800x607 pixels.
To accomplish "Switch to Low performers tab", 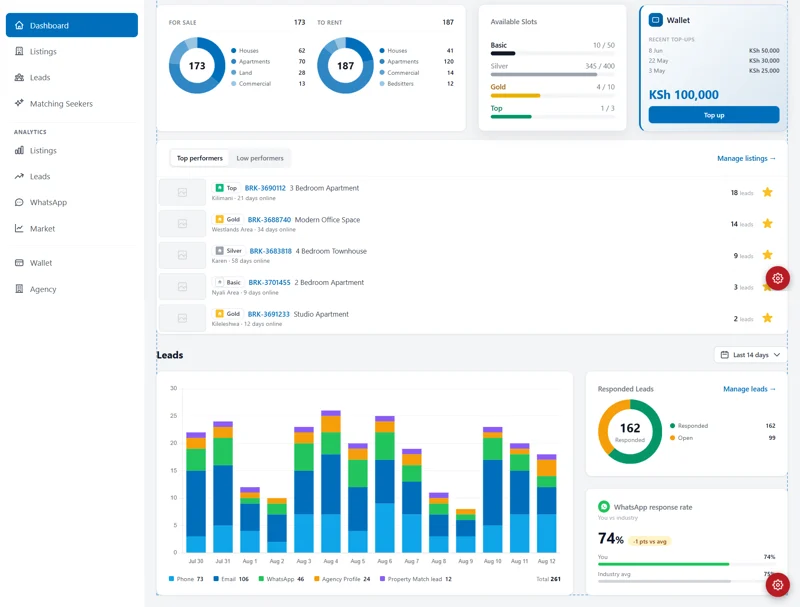I will tap(260, 158).
